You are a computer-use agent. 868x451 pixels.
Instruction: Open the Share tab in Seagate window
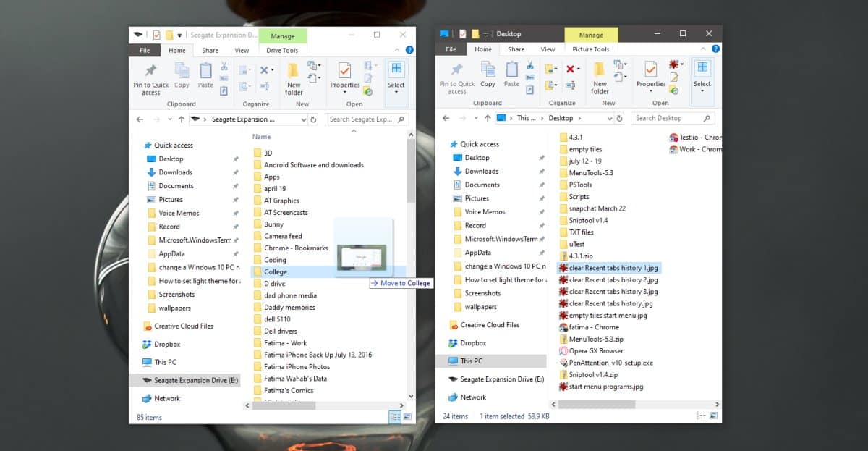210,51
